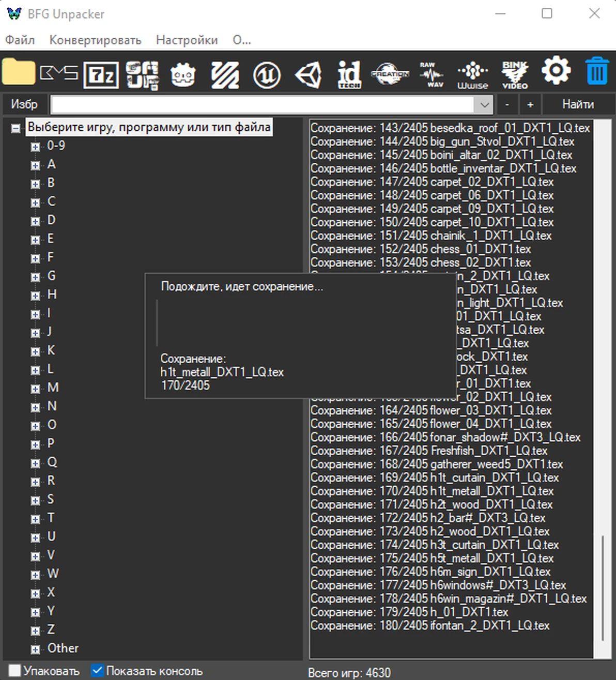
Task: Select tree item C
Action: pos(51,202)
